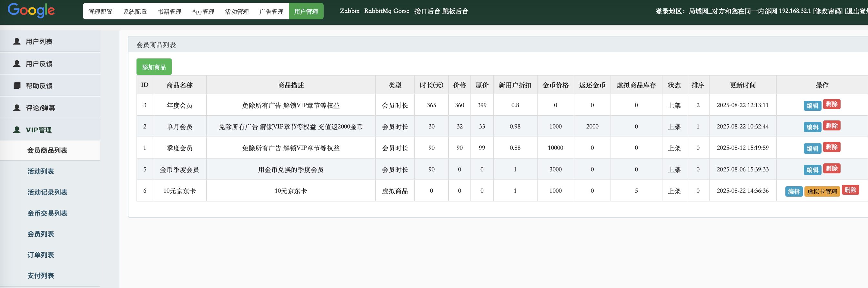Click the user icon beside 用户列表
Screen dimensions: 868x288
pos(17,41)
